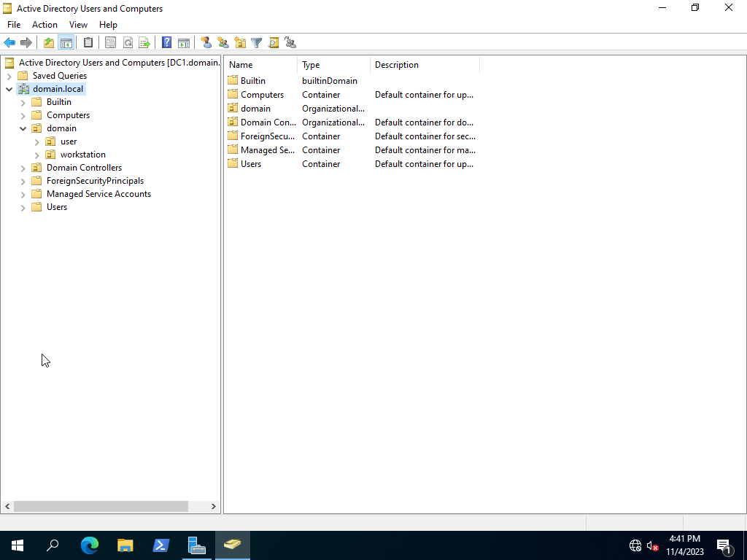The width and height of the screenshot is (747, 560).
Task: Open Server Manager from taskbar
Action: coord(197,545)
